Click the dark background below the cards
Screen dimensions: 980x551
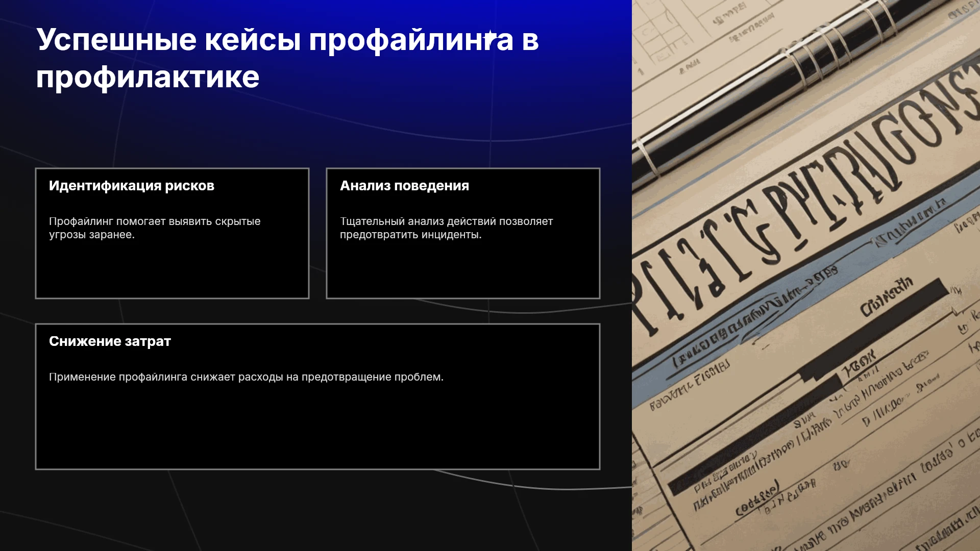(316, 510)
